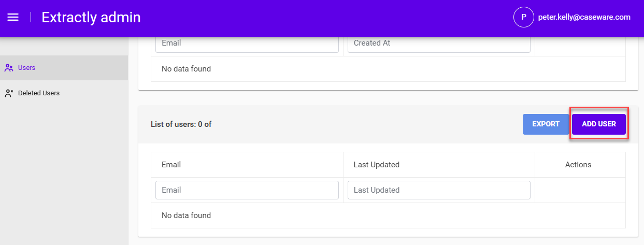Image resolution: width=644 pixels, height=245 pixels.
Task: Click the Users icon in the sidebar
Action: [x=9, y=68]
